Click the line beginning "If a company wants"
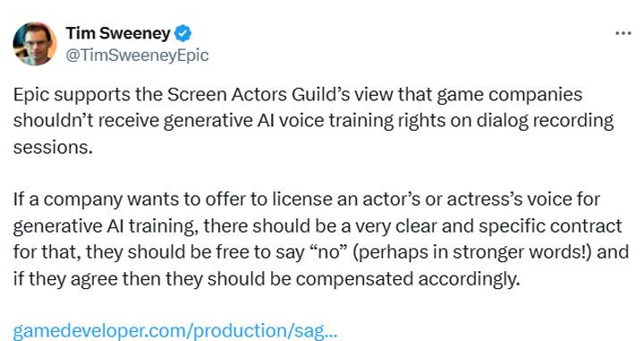Viewport: 644px width, 341px height. tap(307, 200)
